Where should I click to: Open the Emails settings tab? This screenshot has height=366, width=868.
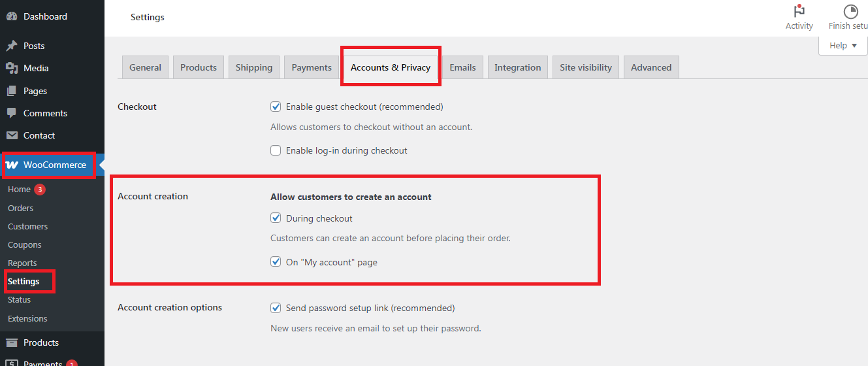[x=462, y=67]
